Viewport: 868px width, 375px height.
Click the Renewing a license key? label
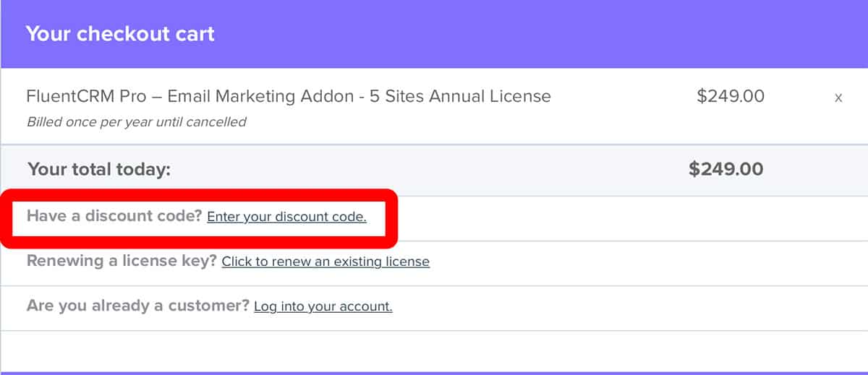point(122,261)
